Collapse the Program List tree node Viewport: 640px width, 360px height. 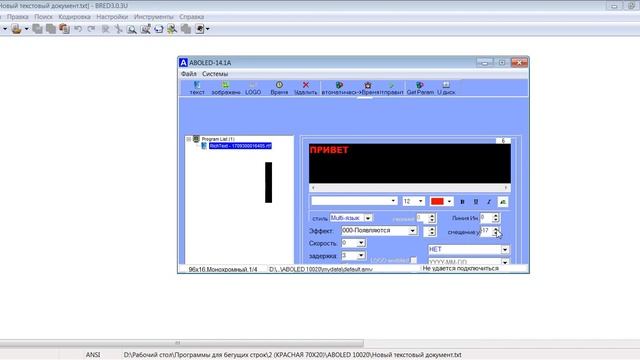[189, 139]
